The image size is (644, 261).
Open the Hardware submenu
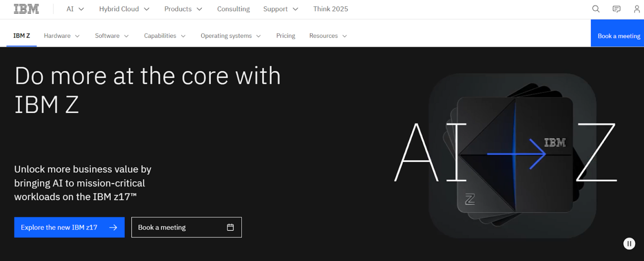pos(62,36)
